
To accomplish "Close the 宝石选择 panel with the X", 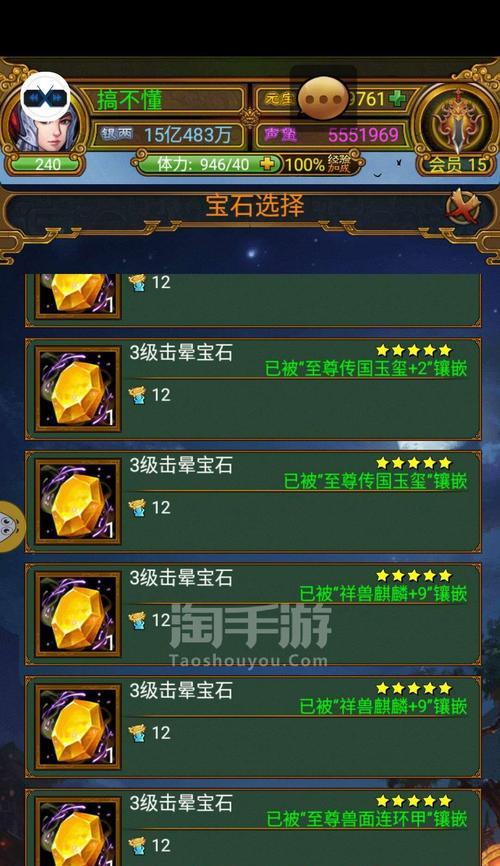I will 463,207.
